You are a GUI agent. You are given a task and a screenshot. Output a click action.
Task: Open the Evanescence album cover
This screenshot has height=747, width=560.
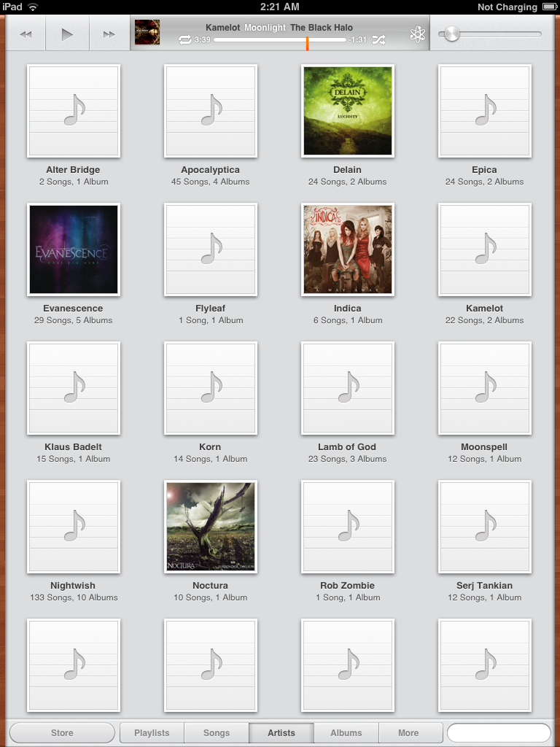pos(74,249)
